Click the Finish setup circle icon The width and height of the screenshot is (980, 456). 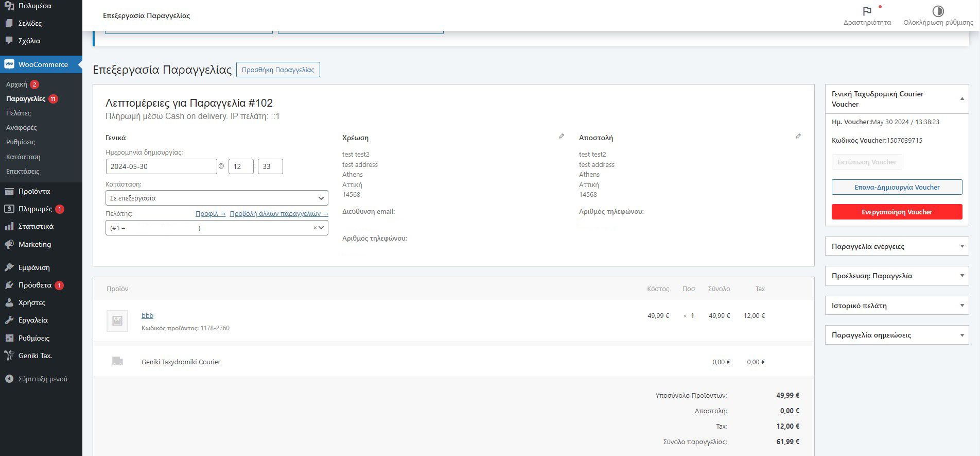click(x=938, y=11)
